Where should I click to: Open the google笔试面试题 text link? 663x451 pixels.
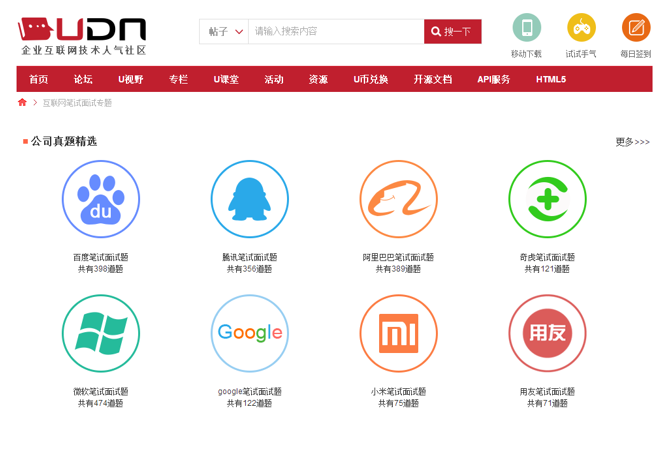pos(249,391)
